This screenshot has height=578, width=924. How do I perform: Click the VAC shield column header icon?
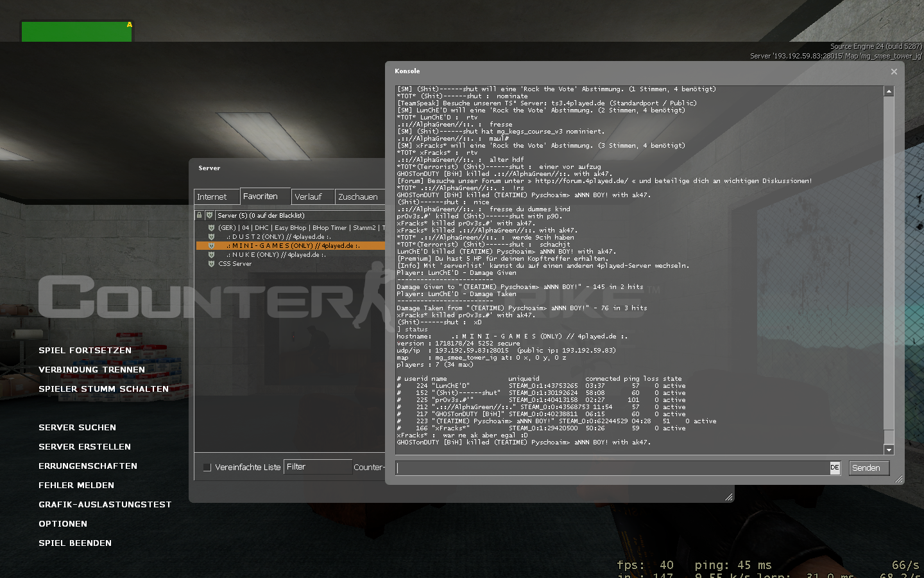coord(209,215)
